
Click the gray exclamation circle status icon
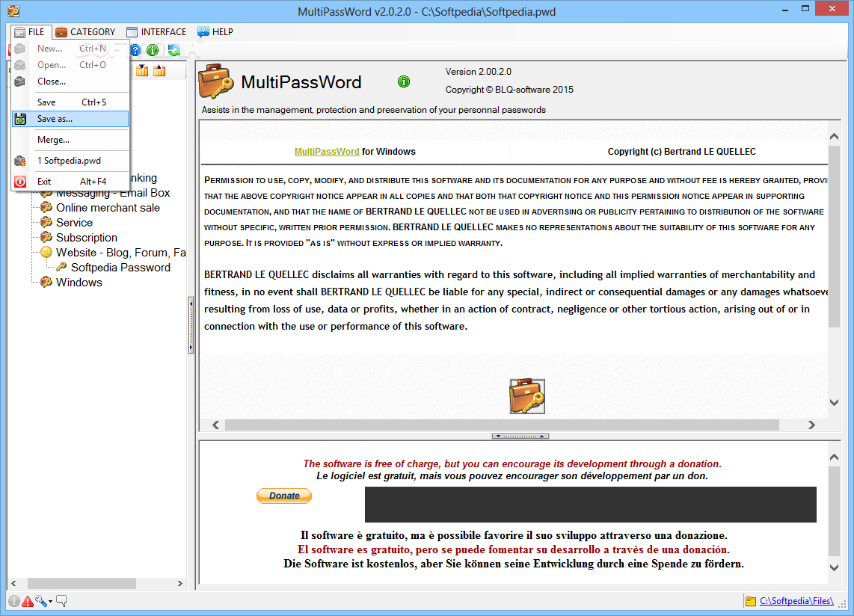coord(13,601)
